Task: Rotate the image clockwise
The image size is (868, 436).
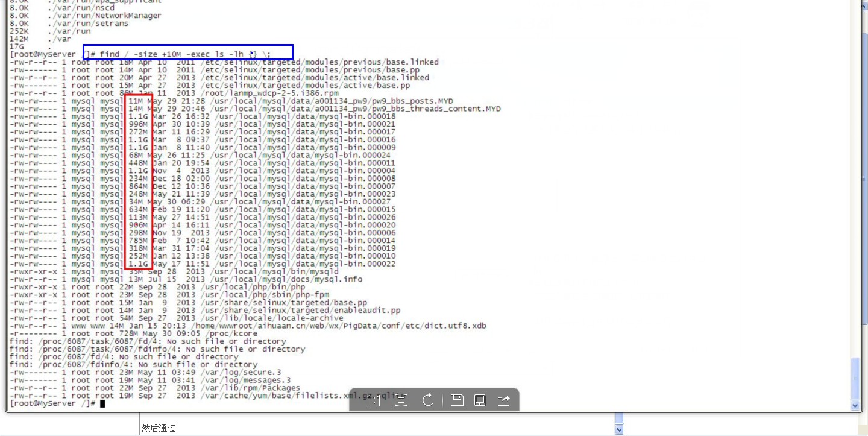Action: point(428,400)
